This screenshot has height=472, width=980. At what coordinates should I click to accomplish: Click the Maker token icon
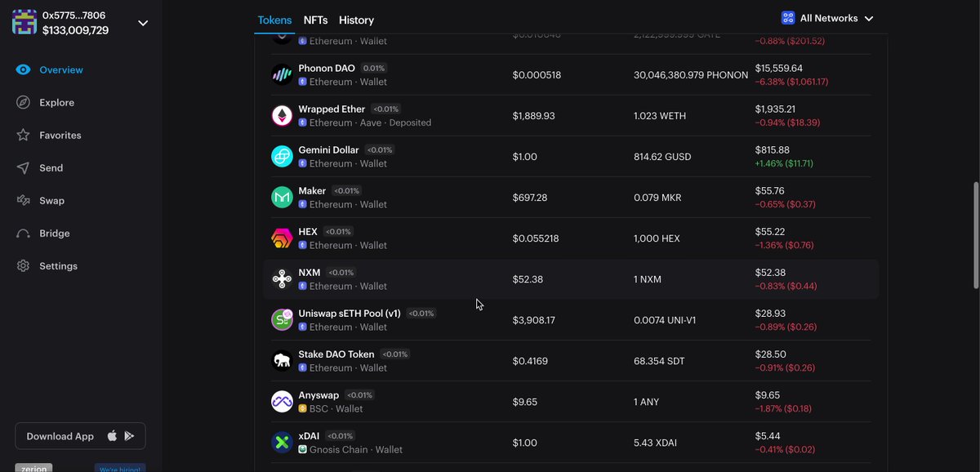[282, 198]
